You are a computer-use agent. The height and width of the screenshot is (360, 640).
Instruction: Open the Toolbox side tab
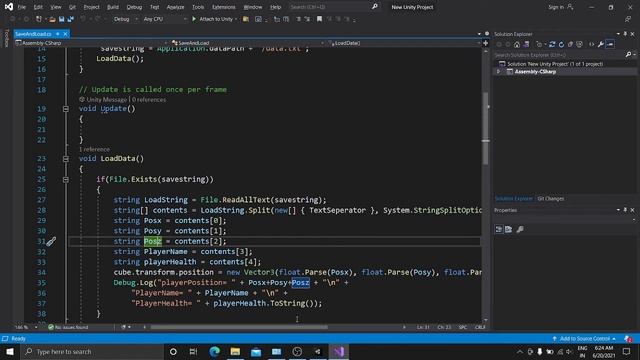pyautogui.click(x=6, y=38)
